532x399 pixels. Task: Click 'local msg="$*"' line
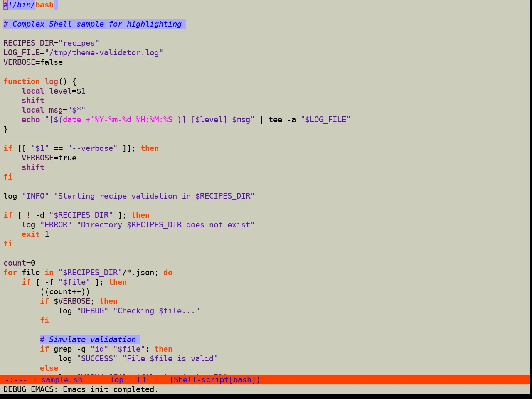coord(54,110)
